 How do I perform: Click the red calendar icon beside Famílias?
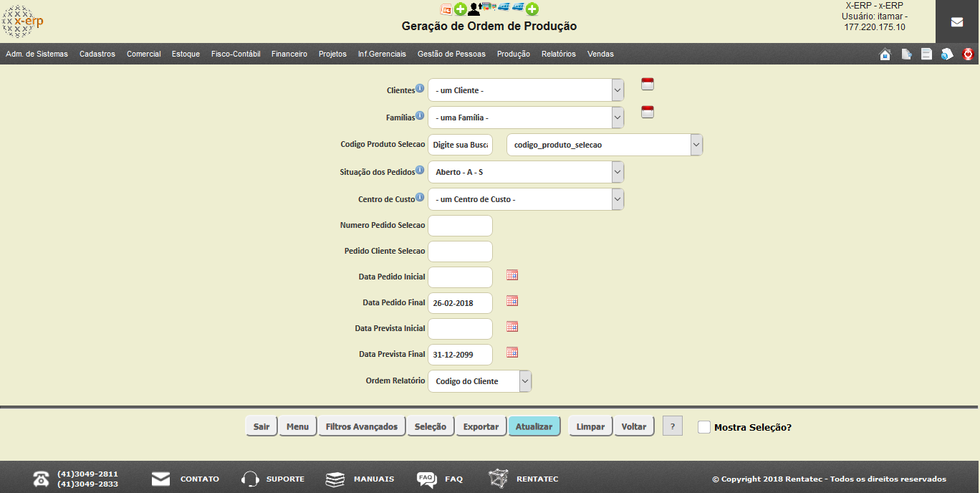coord(648,111)
